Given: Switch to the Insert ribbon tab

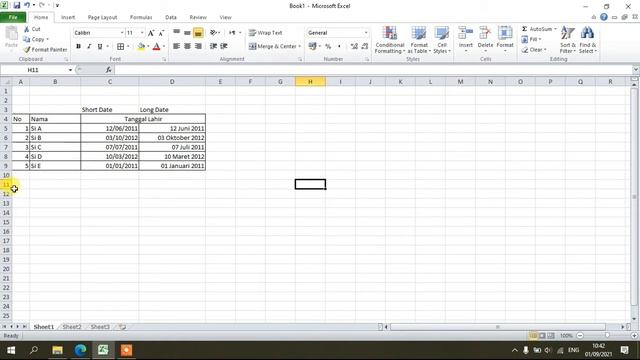Looking at the screenshot, I should pyautogui.click(x=68, y=17).
